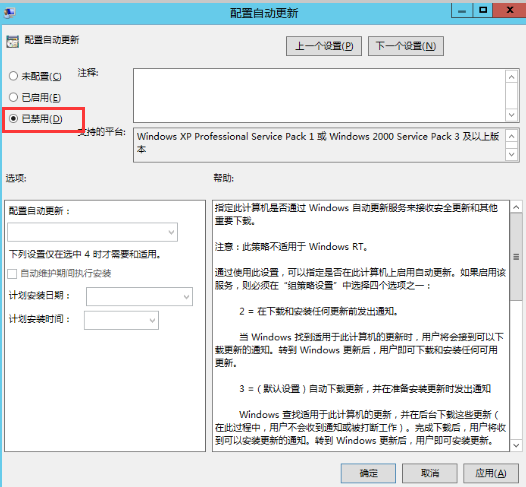Go to 上一个设置(P) button
526x487 pixels.
324,46
